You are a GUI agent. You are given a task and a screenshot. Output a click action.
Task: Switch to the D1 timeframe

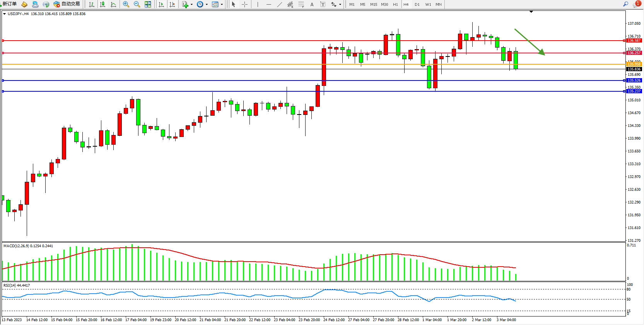click(417, 5)
